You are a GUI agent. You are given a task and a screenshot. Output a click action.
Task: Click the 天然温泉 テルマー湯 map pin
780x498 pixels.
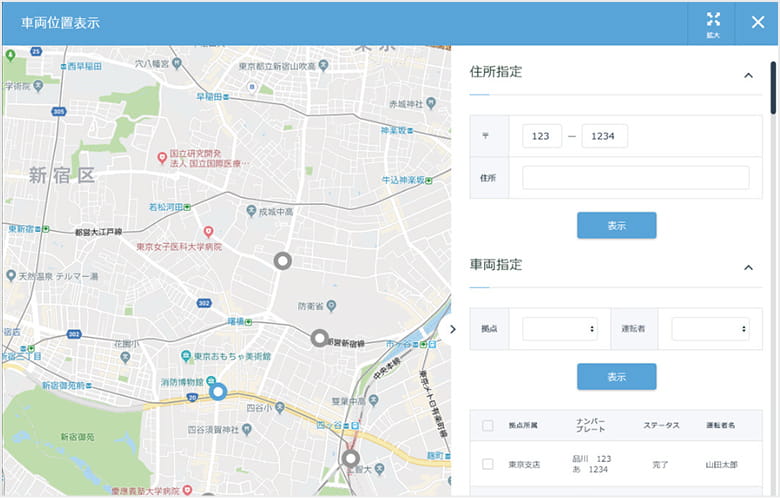[x=10, y=275]
